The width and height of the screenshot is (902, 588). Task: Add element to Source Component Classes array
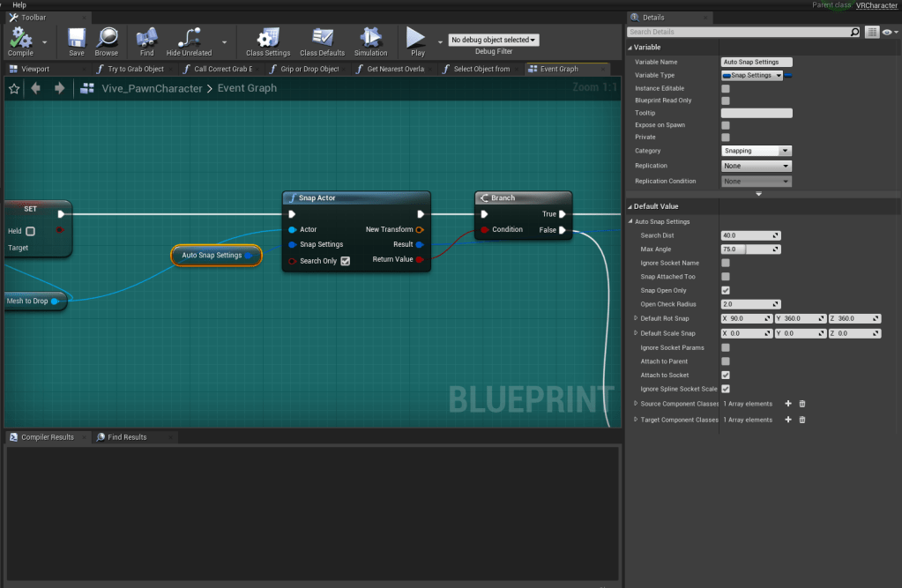pyautogui.click(x=788, y=404)
